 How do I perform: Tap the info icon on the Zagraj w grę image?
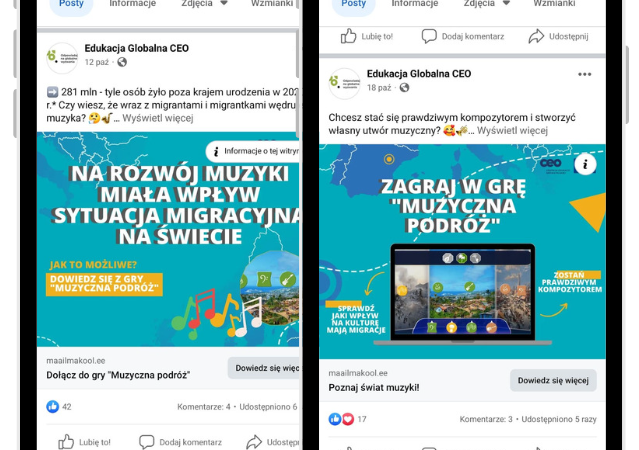point(585,164)
